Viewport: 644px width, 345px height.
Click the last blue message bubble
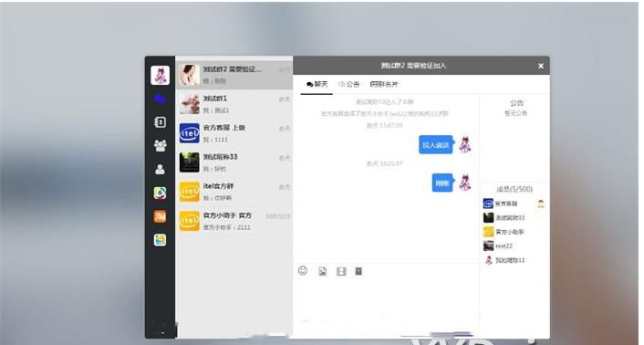point(442,183)
